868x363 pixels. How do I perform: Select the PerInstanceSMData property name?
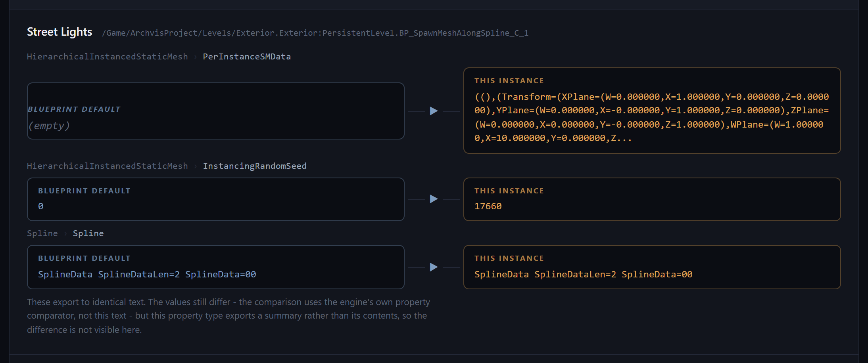click(247, 57)
